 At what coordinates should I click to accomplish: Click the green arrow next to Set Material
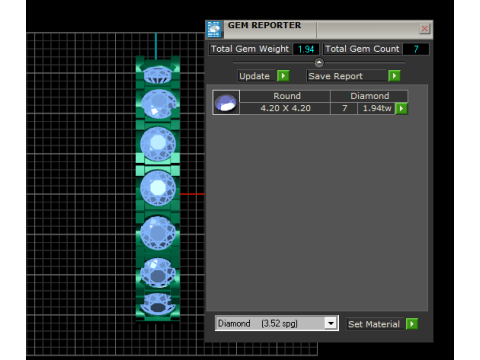pyautogui.click(x=412, y=324)
